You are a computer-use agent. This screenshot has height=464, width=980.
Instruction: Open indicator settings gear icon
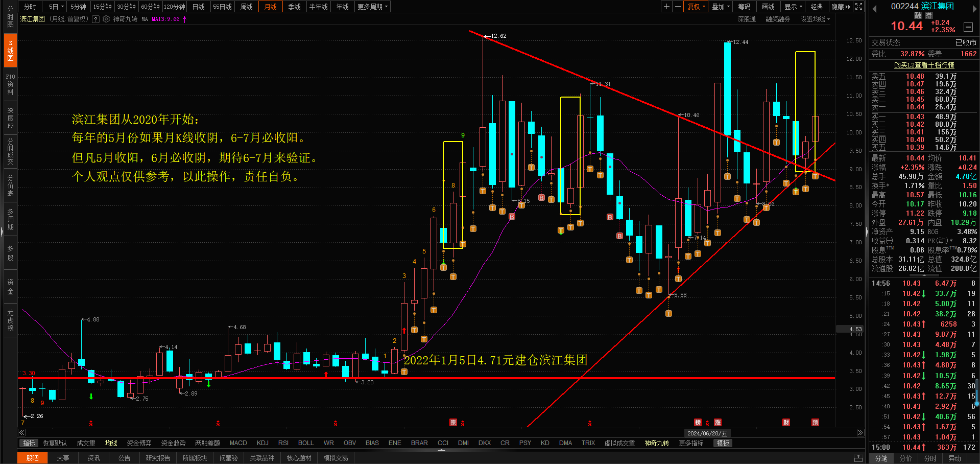106,19
